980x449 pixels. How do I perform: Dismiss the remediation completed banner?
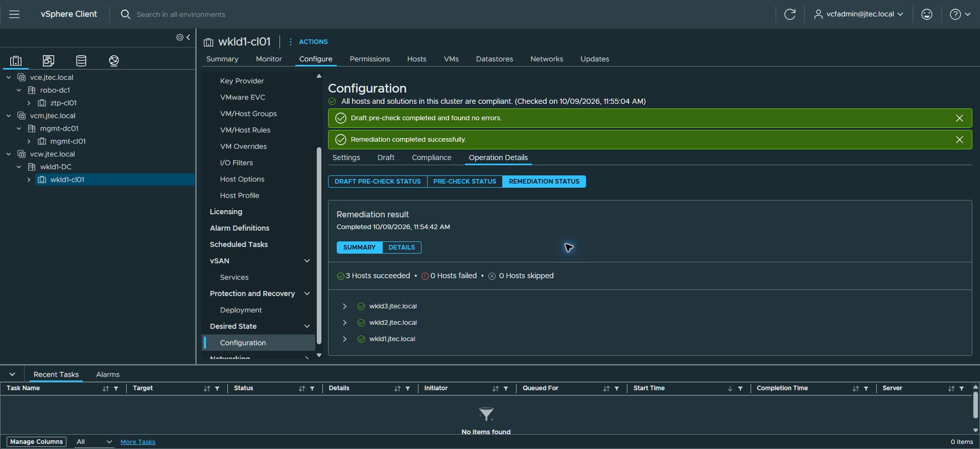click(960, 140)
